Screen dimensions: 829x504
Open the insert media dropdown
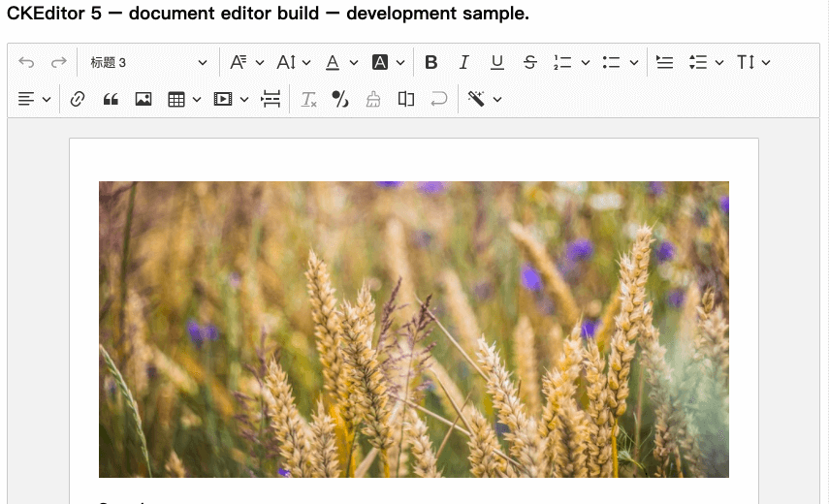pyautogui.click(x=231, y=99)
